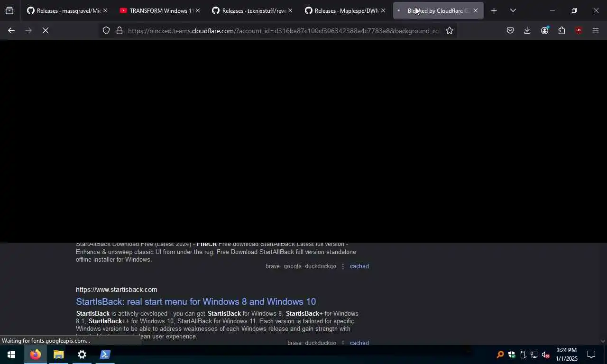Image resolution: width=607 pixels, height=364 pixels.
Task: Stop loading the current page
Action: [45, 30]
